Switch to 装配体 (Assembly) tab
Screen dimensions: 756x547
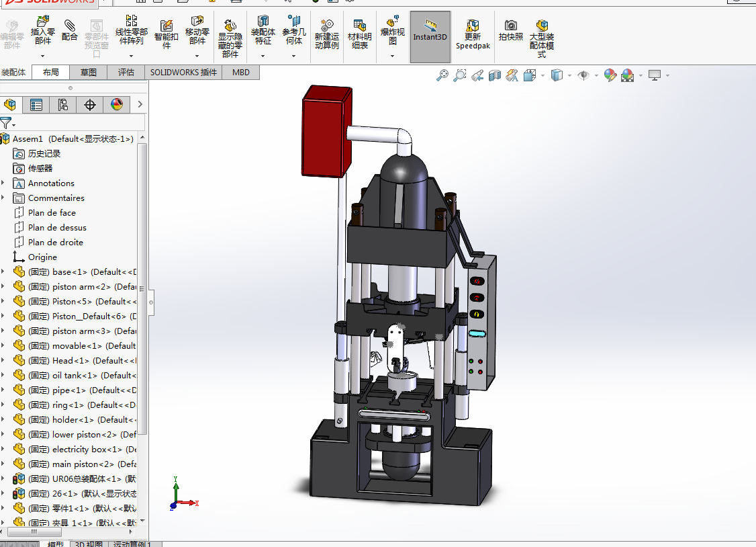point(13,73)
